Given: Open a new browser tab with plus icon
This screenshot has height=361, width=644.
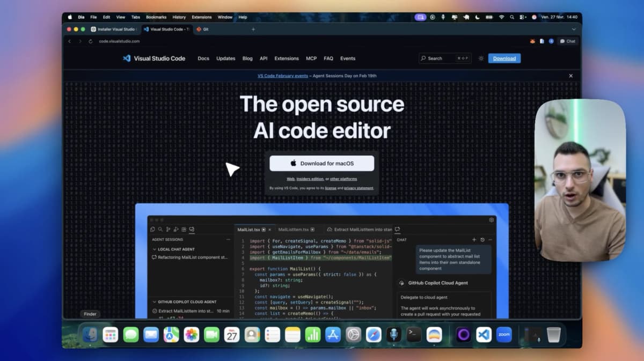Looking at the screenshot, I should [x=253, y=29].
